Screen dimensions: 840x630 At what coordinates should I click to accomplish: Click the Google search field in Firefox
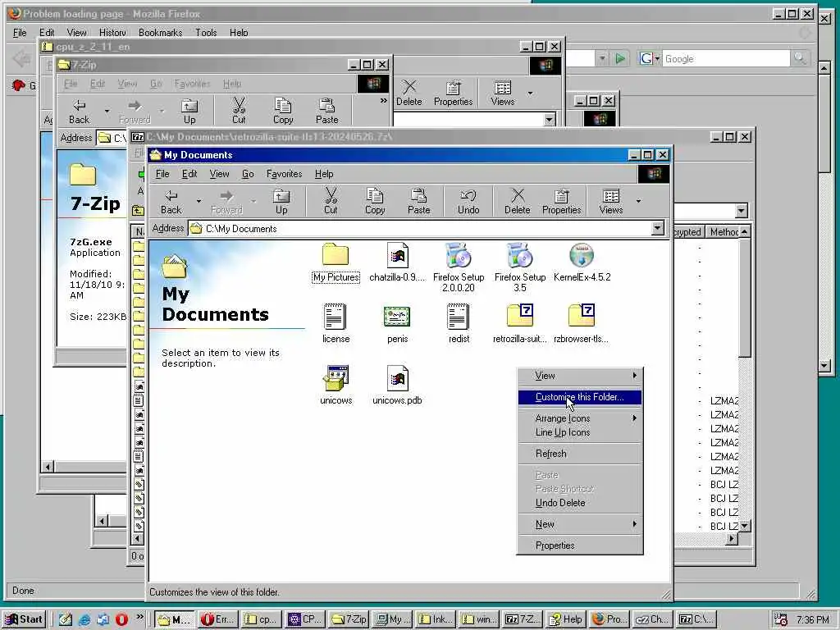725,58
